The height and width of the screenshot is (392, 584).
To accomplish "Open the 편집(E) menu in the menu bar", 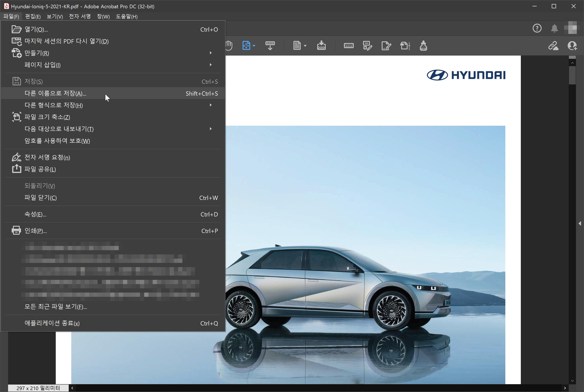I will (33, 17).
